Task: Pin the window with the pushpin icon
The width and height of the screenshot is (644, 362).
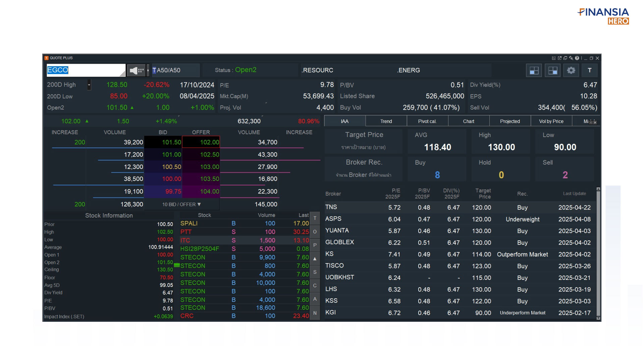Action: point(571,58)
